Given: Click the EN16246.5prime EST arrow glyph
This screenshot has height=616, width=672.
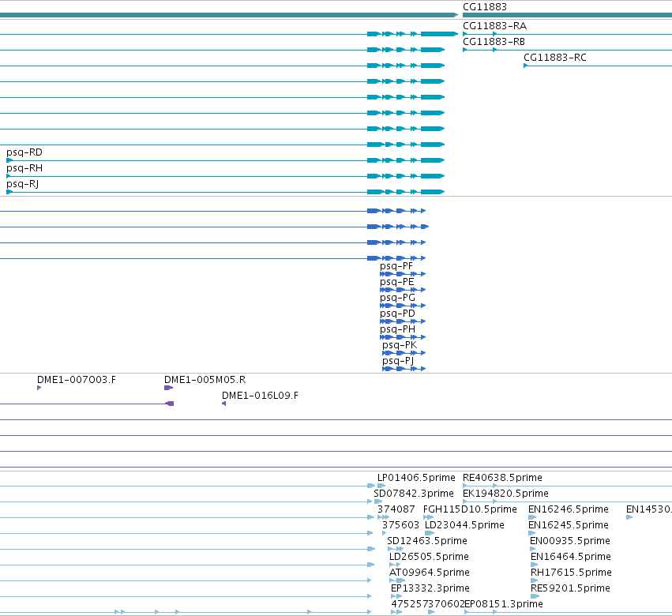Looking at the screenshot, I should coord(532,517).
